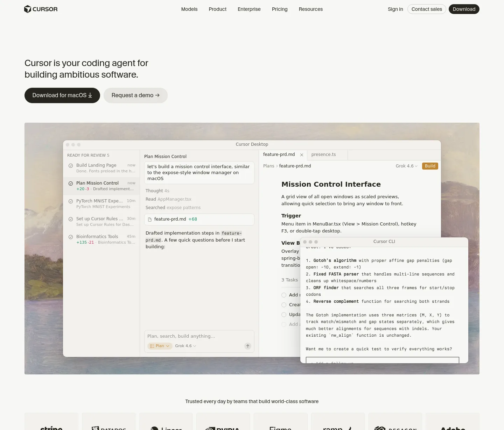Image resolution: width=504 pixels, height=430 pixels.
Task: Click Request a demo
Action: coord(135,95)
